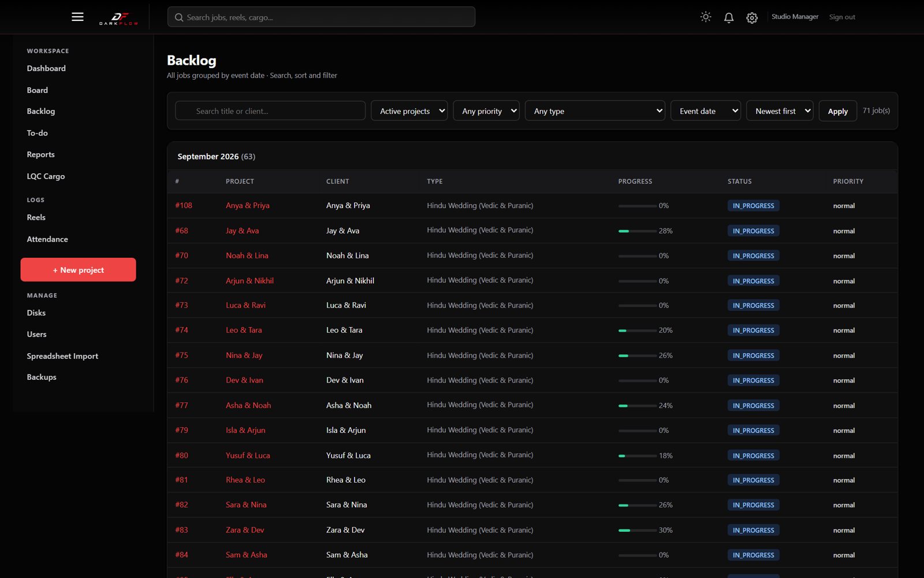The image size is (924, 578).
Task: Open project link Anya & Priya
Action: pyautogui.click(x=247, y=205)
